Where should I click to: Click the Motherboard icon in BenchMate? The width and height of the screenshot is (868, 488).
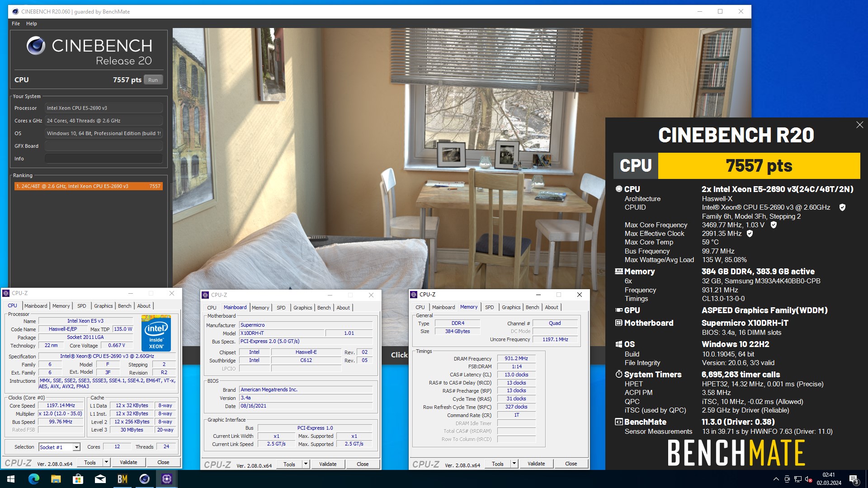tap(618, 323)
